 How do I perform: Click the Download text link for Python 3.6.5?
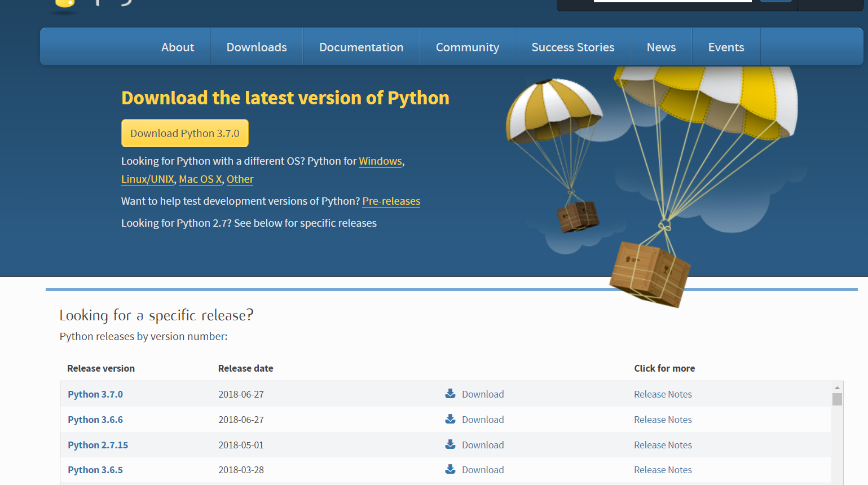(x=483, y=470)
